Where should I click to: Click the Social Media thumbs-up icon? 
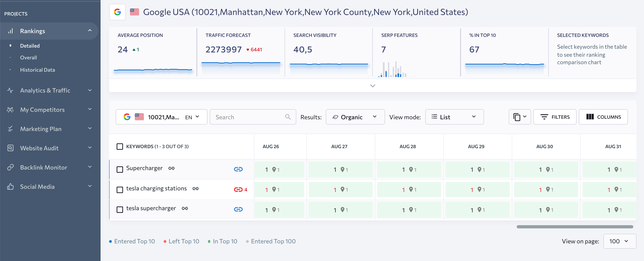click(x=10, y=187)
